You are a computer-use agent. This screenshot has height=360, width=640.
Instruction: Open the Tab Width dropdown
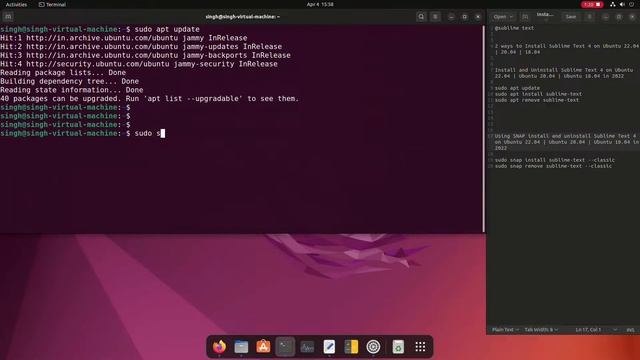pos(541,330)
